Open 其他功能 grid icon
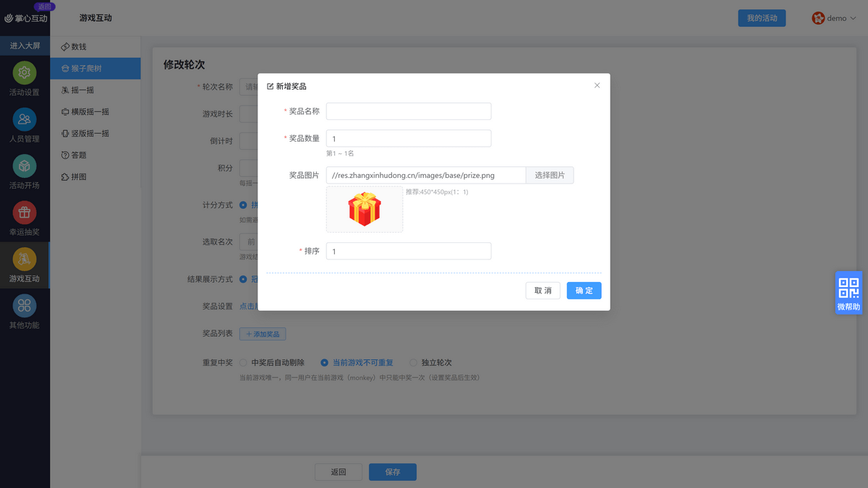868x488 pixels. 25,305
